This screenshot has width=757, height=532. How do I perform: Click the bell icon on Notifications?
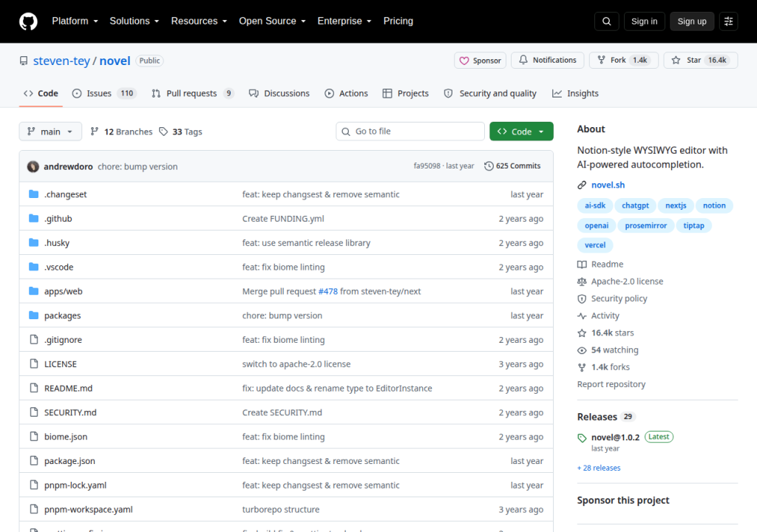(523, 60)
